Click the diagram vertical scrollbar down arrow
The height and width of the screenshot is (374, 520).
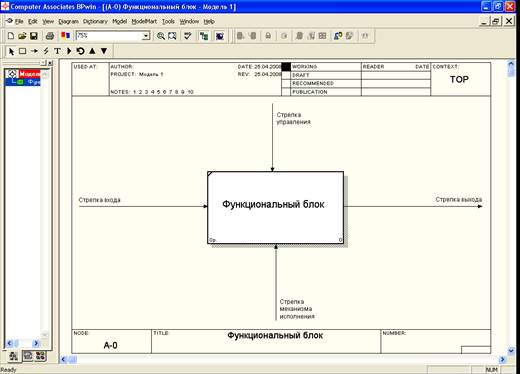click(x=511, y=350)
